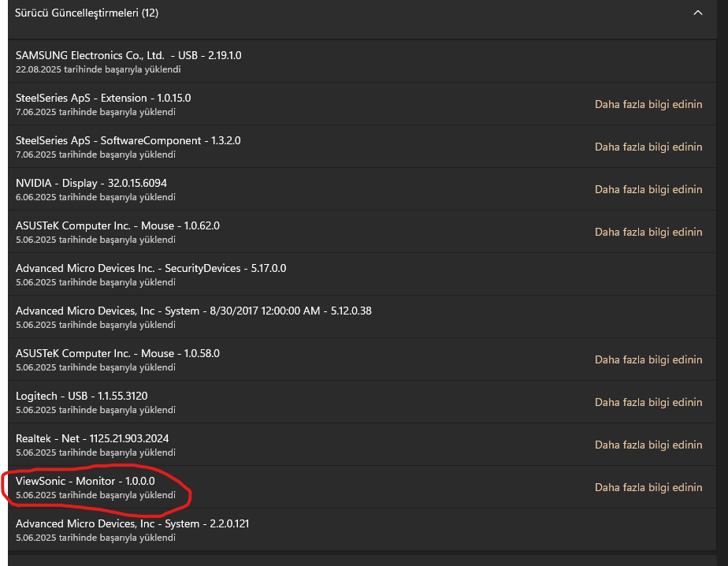Select SteelSeries ApS Extension 1.0.15.0 entry
The height and width of the screenshot is (566, 728).
pos(362,104)
